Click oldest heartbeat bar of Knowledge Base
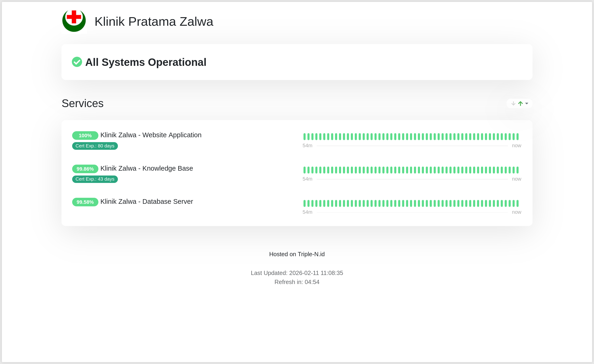The image size is (594, 364). pyautogui.click(x=304, y=170)
